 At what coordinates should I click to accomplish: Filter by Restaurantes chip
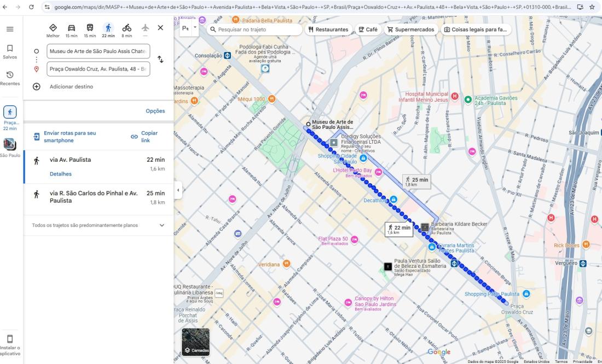pos(328,30)
